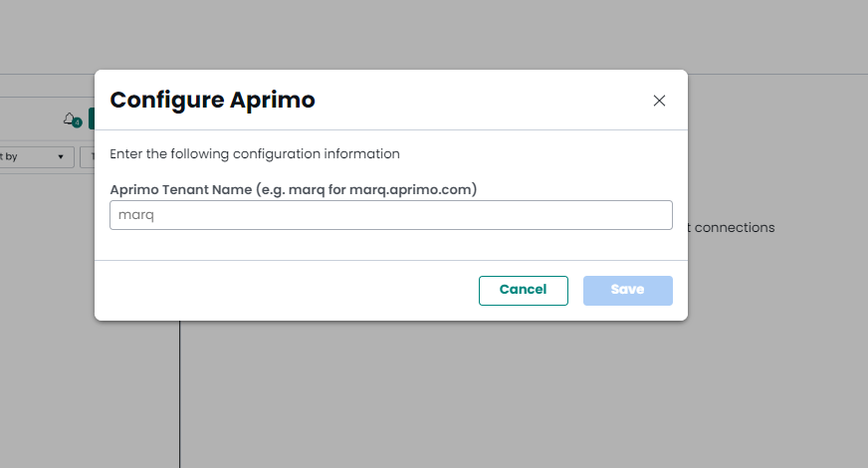
Task: Select the 'connections' text behind dialog
Action: (735, 228)
